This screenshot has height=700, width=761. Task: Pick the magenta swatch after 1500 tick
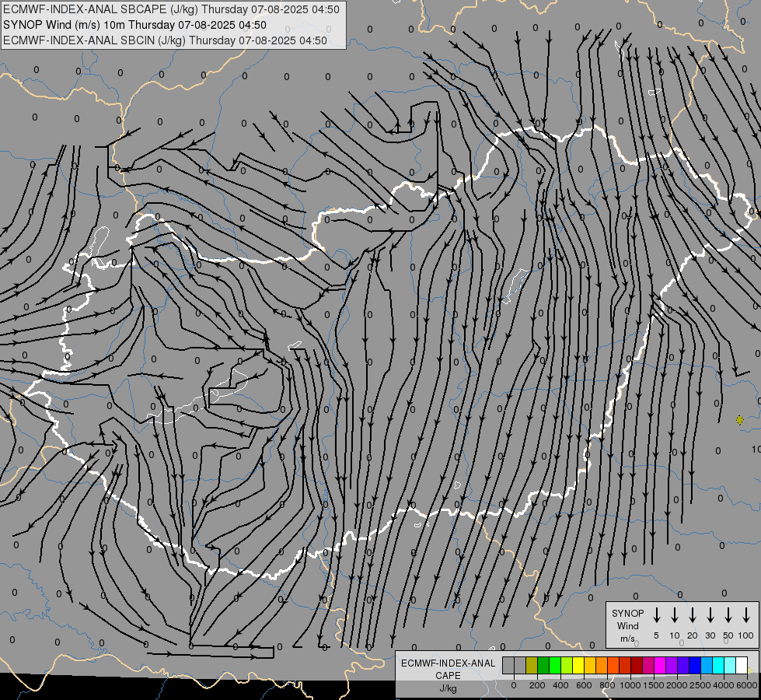click(661, 665)
